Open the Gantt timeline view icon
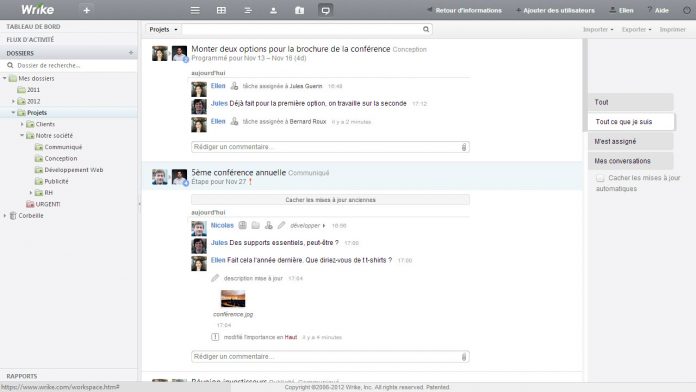This screenshot has height=392, width=696. [248, 10]
